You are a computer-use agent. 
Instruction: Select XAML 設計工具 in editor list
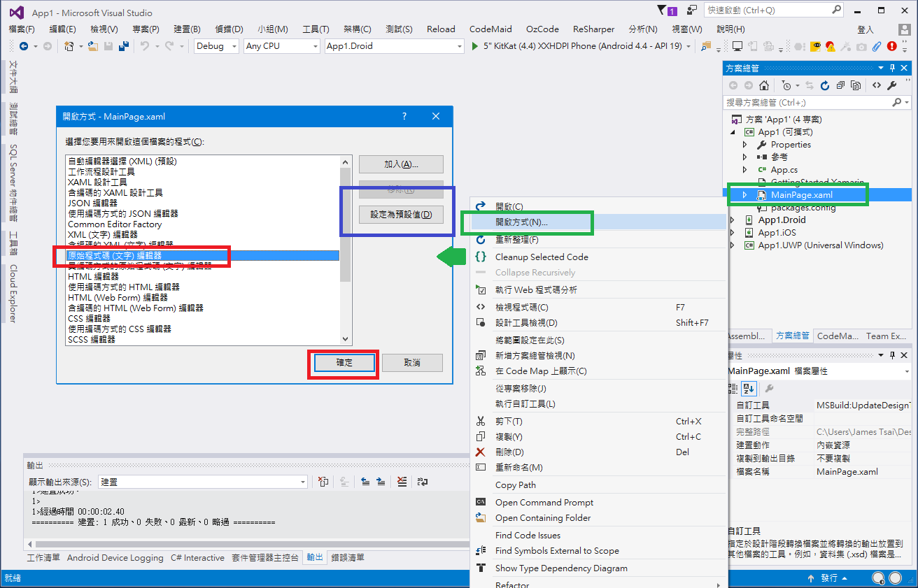(x=97, y=182)
